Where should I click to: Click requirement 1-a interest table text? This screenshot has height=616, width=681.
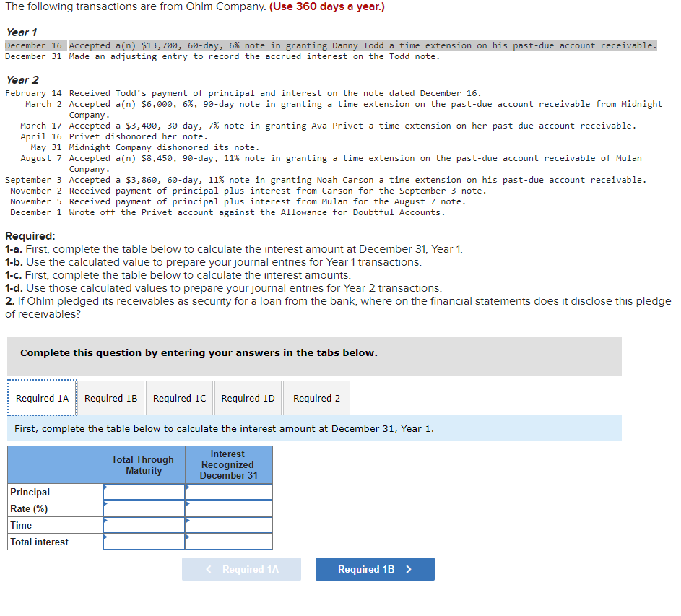coord(234,249)
